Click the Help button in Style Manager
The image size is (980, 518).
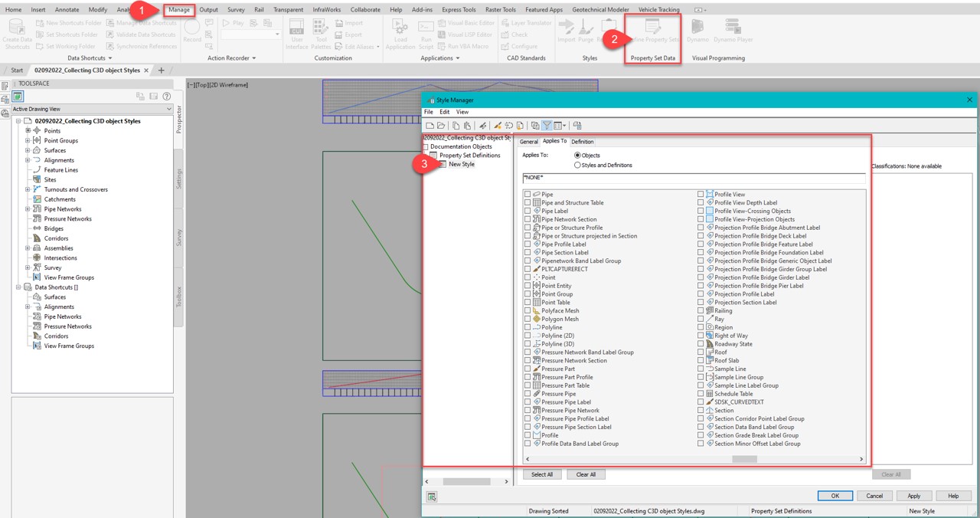953,496
